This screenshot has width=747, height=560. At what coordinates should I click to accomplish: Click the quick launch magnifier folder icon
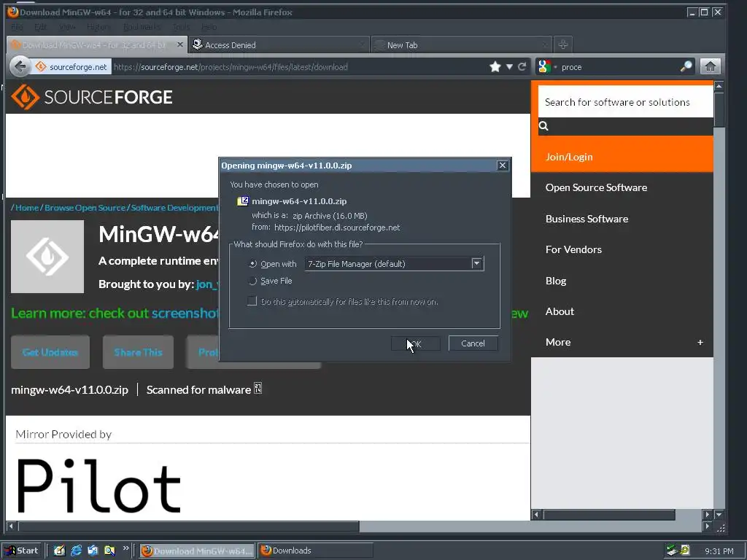pyautogui.click(x=109, y=551)
